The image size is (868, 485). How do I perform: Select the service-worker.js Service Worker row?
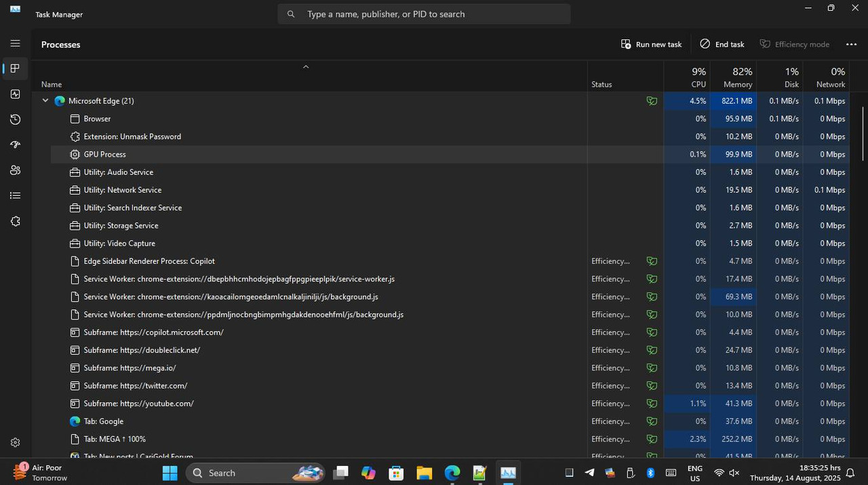point(450,279)
